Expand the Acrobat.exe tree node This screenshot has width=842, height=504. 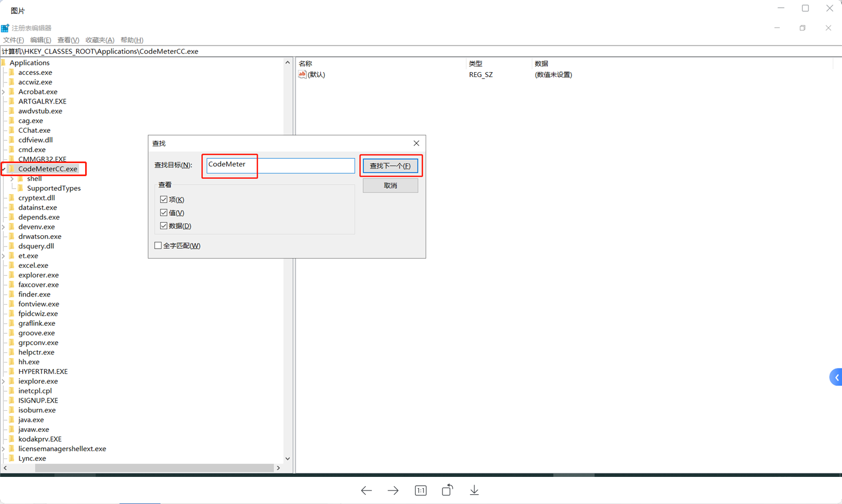[x=4, y=92]
